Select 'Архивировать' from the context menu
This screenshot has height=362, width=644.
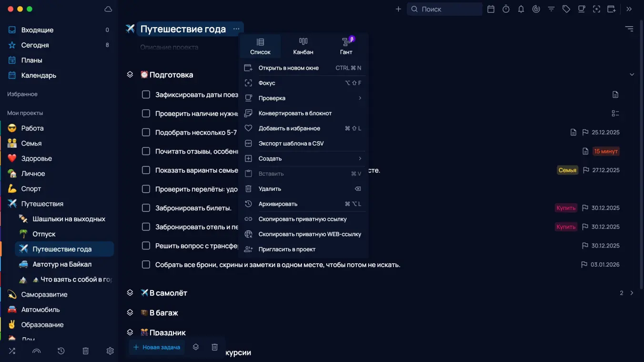[x=278, y=204]
